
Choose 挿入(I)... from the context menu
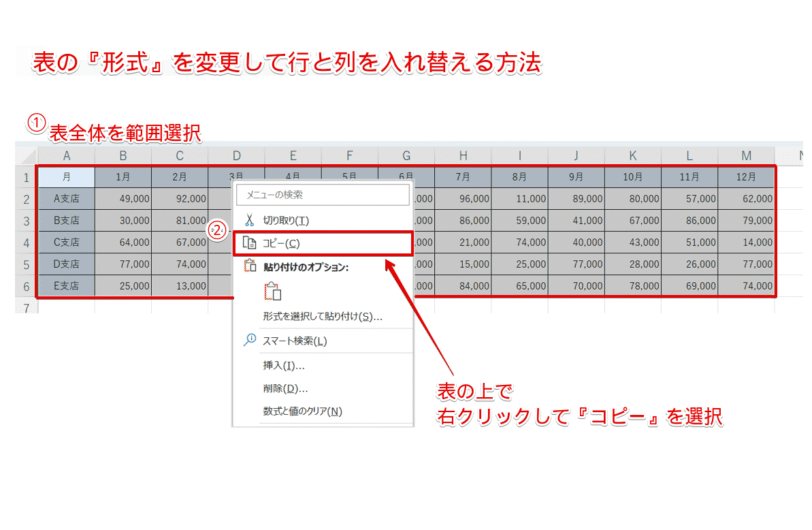[x=323, y=366]
